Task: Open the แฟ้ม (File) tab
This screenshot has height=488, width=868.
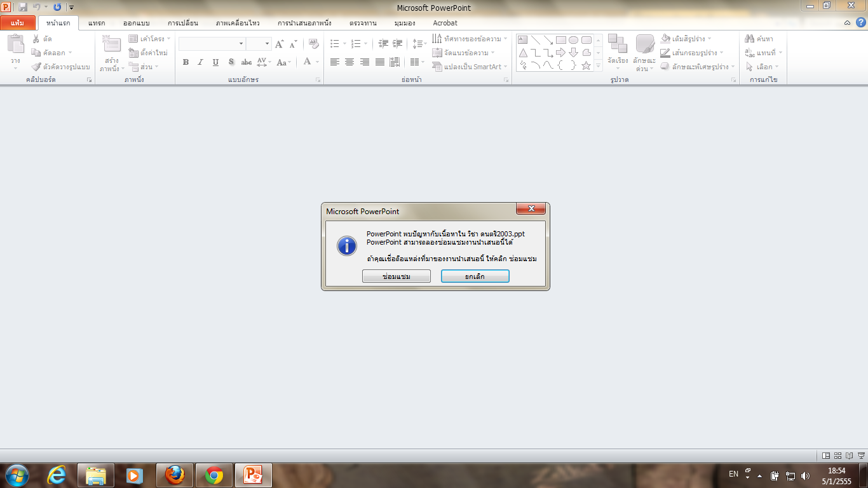Action: (x=18, y=23)
